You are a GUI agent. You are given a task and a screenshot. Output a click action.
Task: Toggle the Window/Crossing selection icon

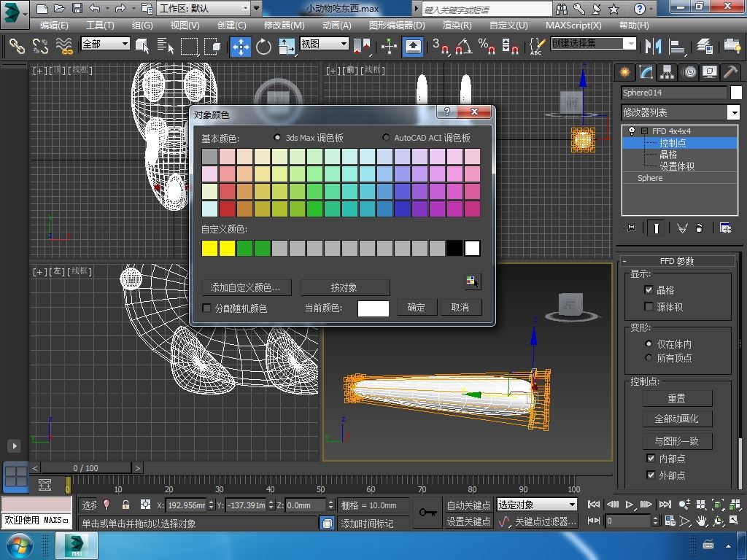[212, 46]
